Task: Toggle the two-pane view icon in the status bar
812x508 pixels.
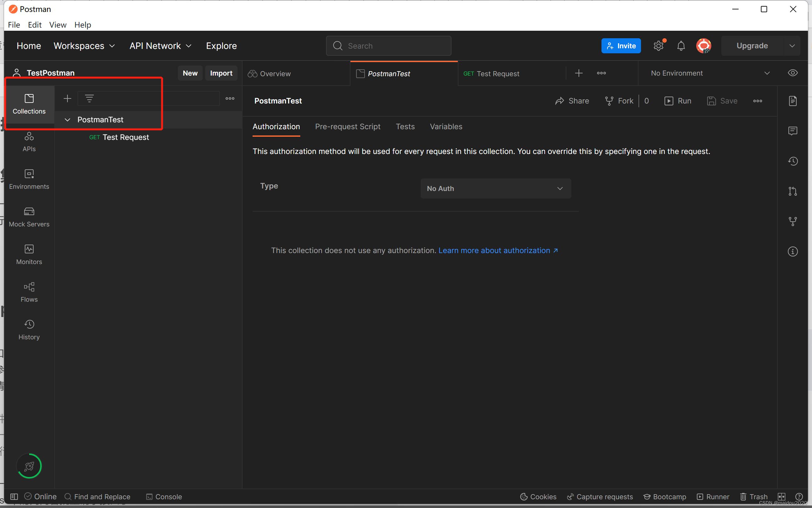Action: coord(782,497)
